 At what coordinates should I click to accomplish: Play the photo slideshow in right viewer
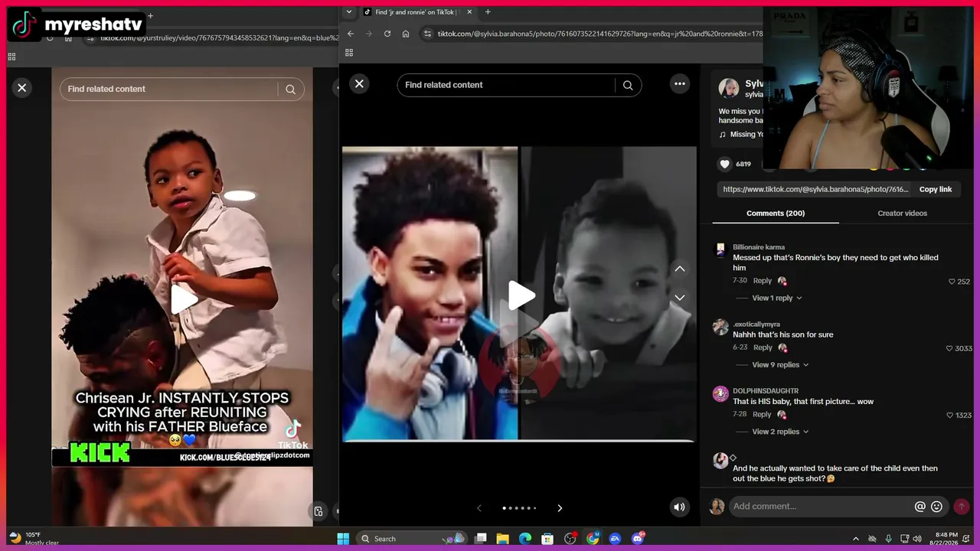point(521,296)
